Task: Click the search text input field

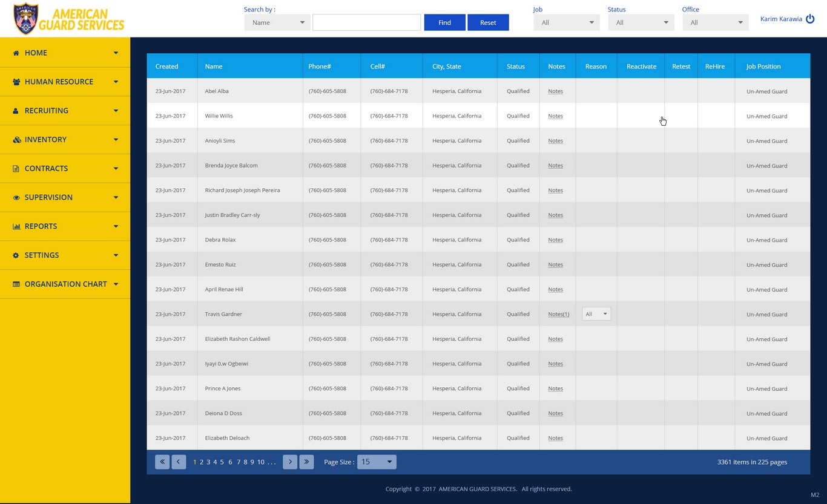Action: click(366, 23)
